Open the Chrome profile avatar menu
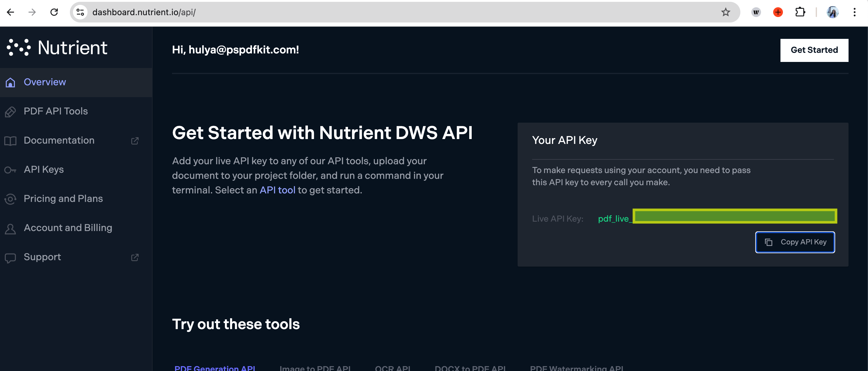The width and height of the screenshot is (868, 371). (x=832, y=12)
